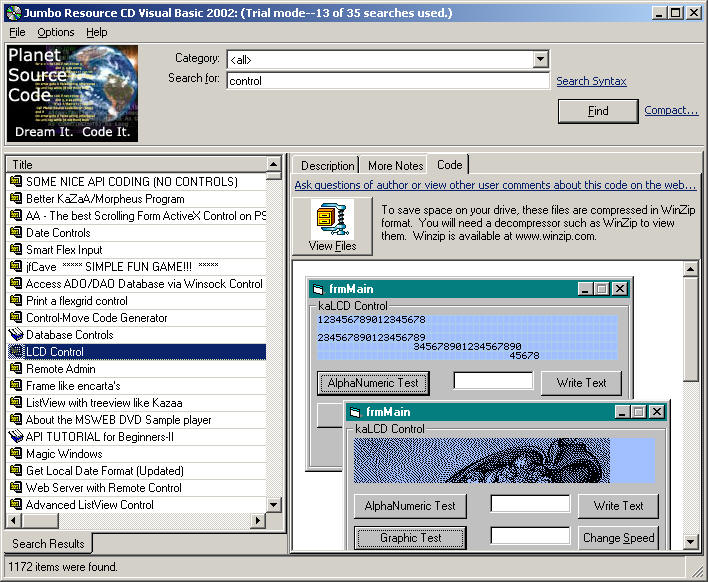Select Smart Flex Input result text

click(x=64, y=250)
